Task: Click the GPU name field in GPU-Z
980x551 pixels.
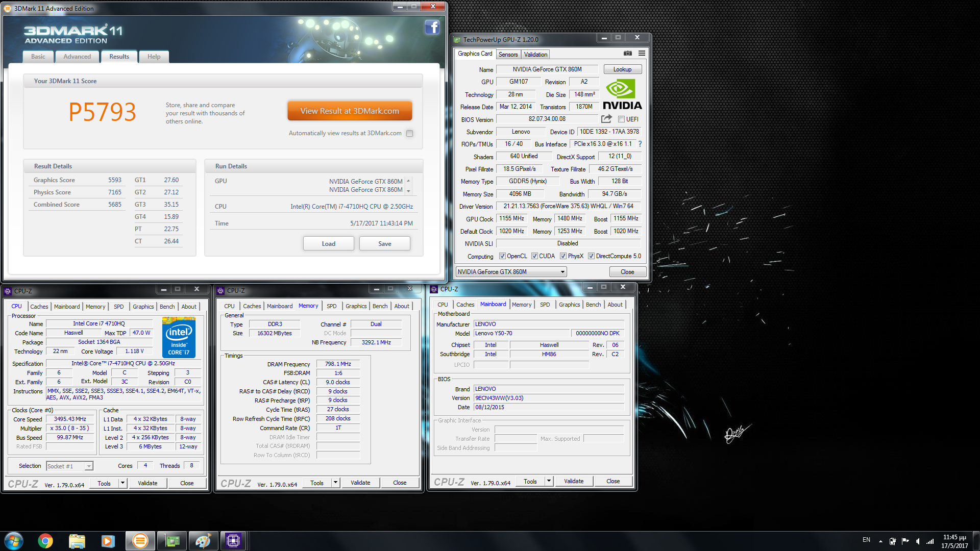Action: (x=547, y=69)
